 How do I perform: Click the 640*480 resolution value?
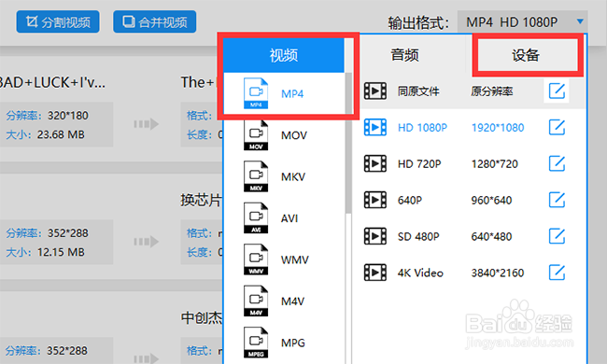tap(491, 236)
